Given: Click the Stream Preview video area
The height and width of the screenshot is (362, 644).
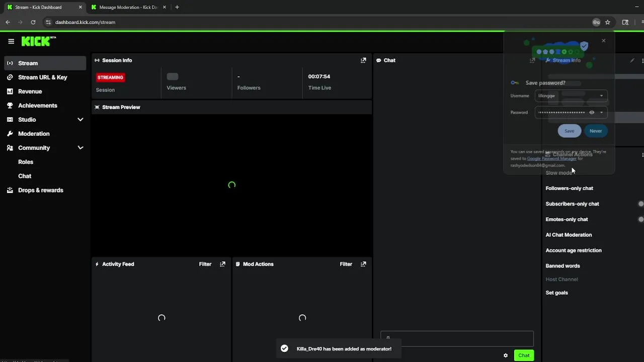Looking at the screenshot, I should point(231,185).
